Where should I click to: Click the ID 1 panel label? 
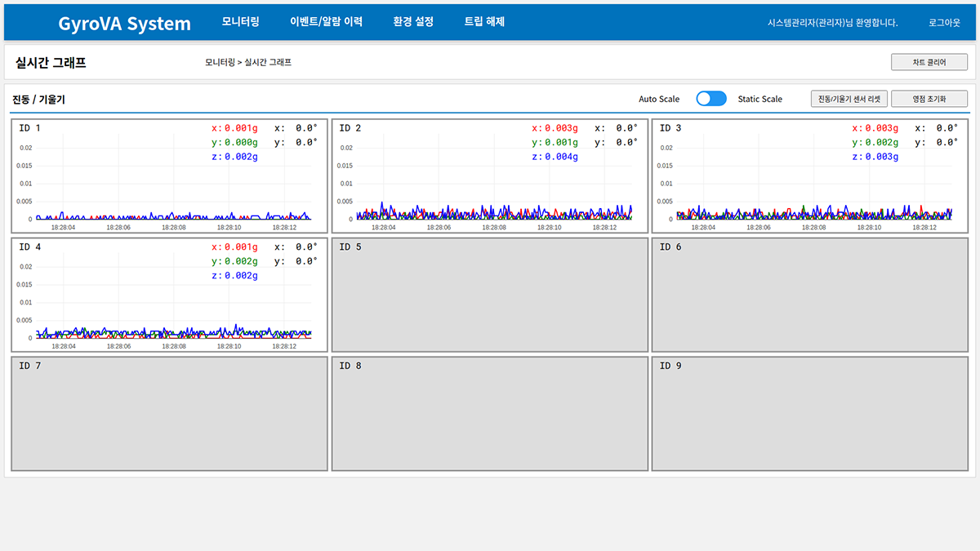(29, 128)
